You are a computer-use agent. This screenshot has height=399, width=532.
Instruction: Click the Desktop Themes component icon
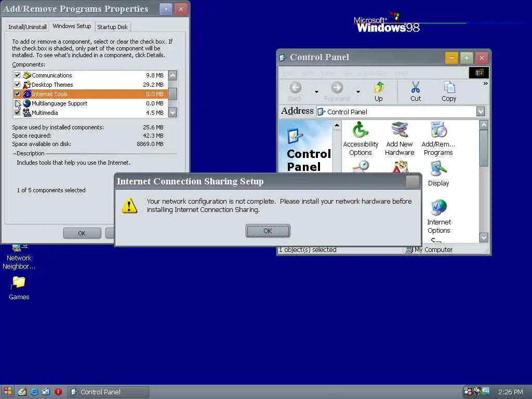(x=27, y=85)
